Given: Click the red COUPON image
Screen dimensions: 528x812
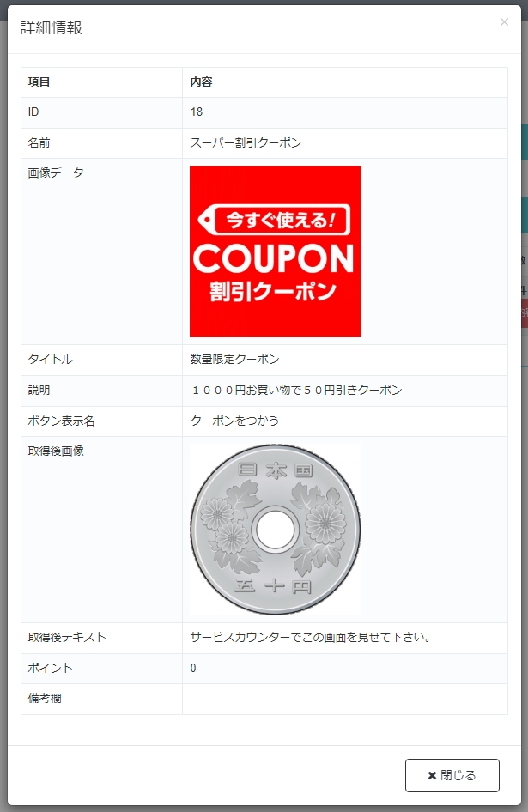Looking at the screenshot, I should coord(275,251).
